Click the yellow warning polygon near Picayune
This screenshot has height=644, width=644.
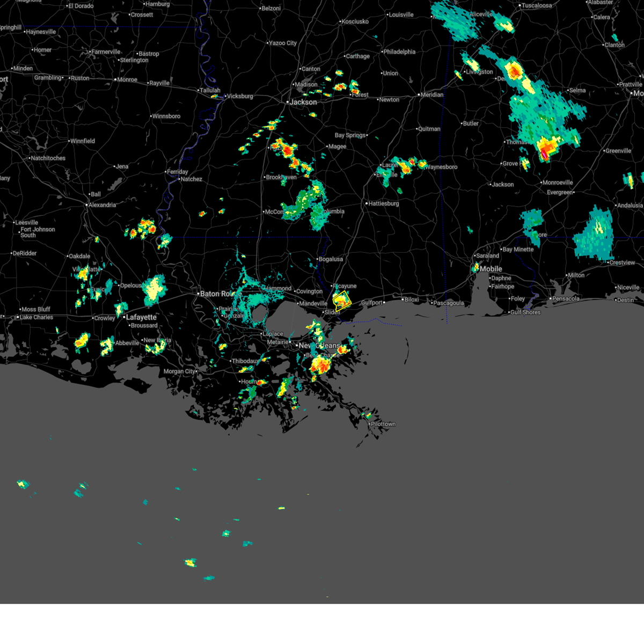[x=342, y=300]
